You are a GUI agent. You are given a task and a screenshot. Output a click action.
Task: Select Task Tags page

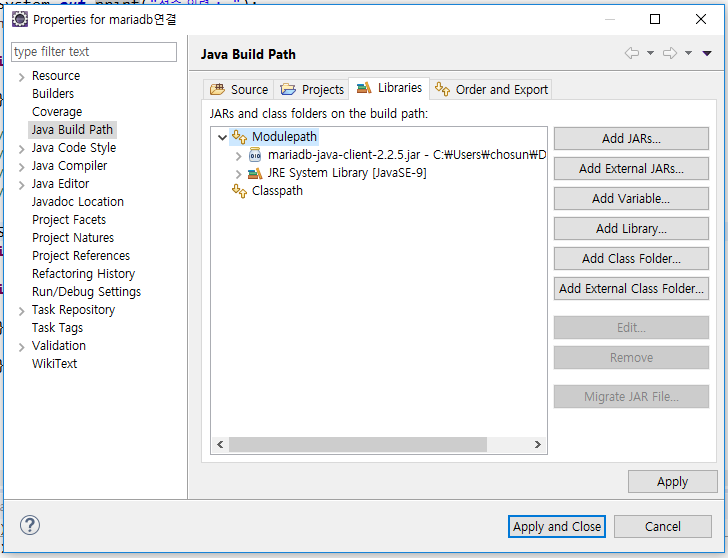(57, 328)
